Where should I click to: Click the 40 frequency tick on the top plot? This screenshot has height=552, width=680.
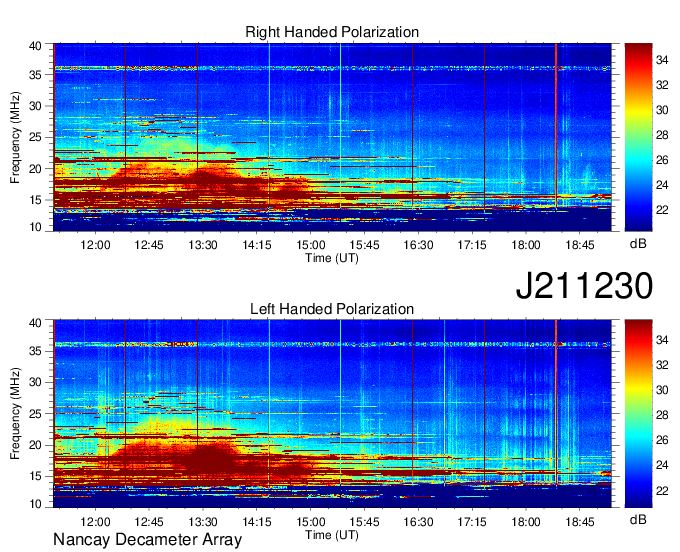pos(36,46)
